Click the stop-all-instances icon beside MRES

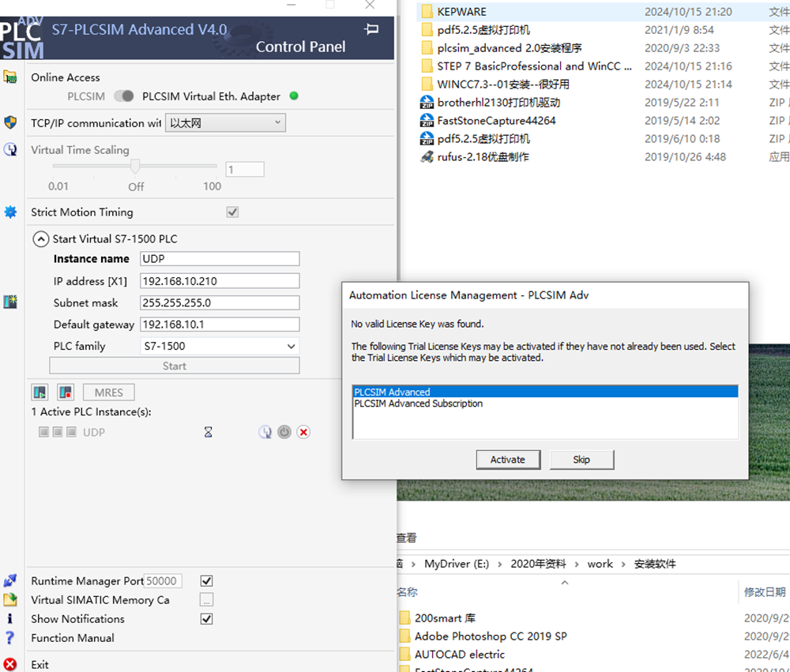[x=66, y=392]
